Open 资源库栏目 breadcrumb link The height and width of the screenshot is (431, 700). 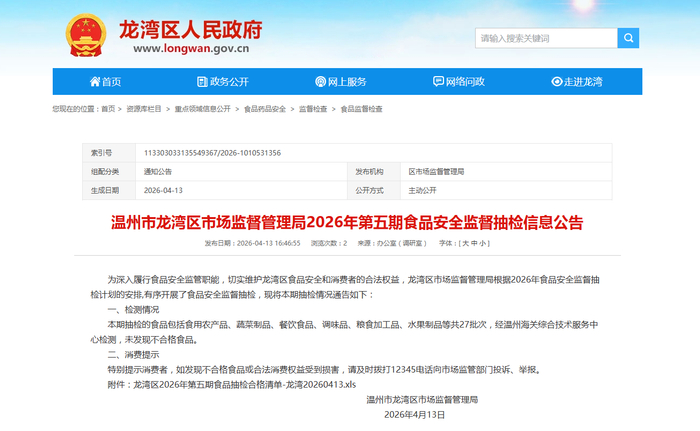[x=144, y=109]
